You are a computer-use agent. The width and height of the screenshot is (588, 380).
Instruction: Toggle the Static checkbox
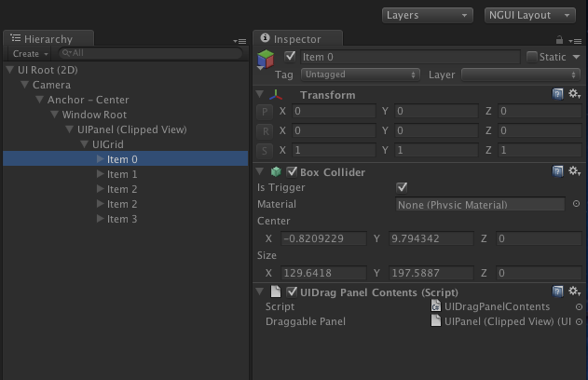tap(532, 57)
